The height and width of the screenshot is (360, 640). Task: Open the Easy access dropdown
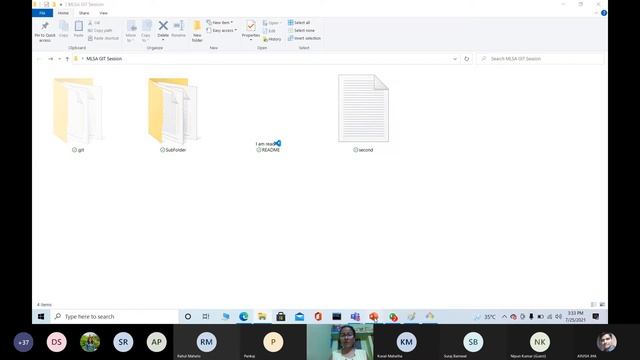(x=222, y=31)
